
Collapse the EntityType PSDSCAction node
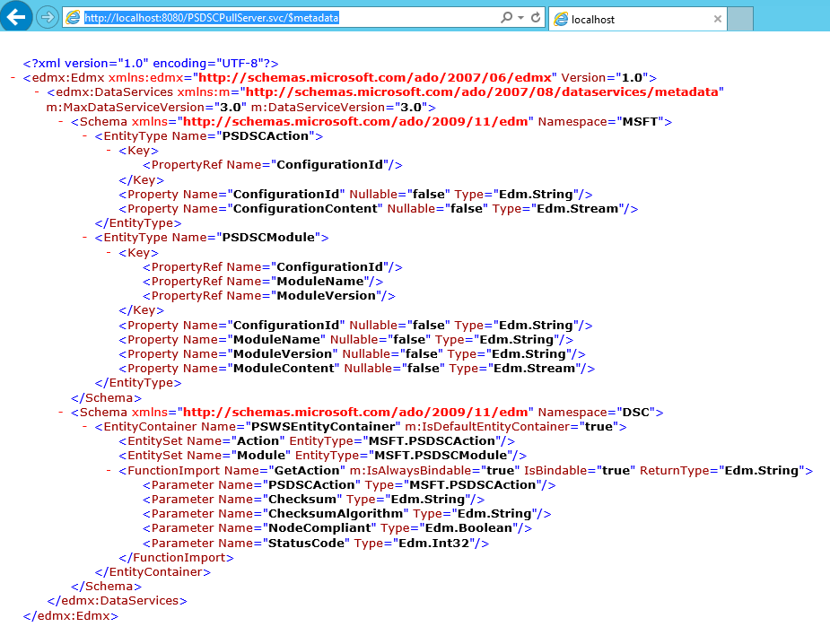point(84,136)
